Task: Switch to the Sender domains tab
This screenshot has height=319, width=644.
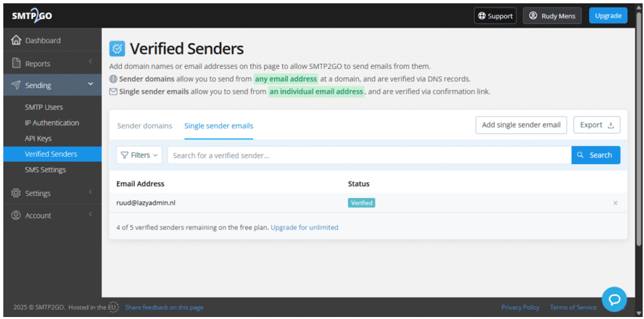Action: [144, 126]
